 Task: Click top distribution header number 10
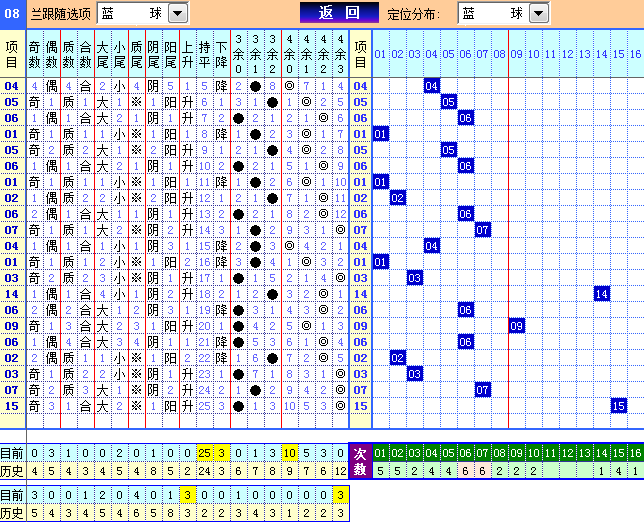(534, 54)
